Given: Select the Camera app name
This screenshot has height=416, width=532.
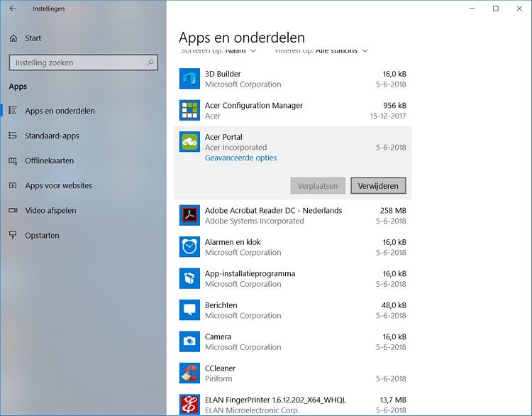Looking at the screenshot, I should pos(218,336).
